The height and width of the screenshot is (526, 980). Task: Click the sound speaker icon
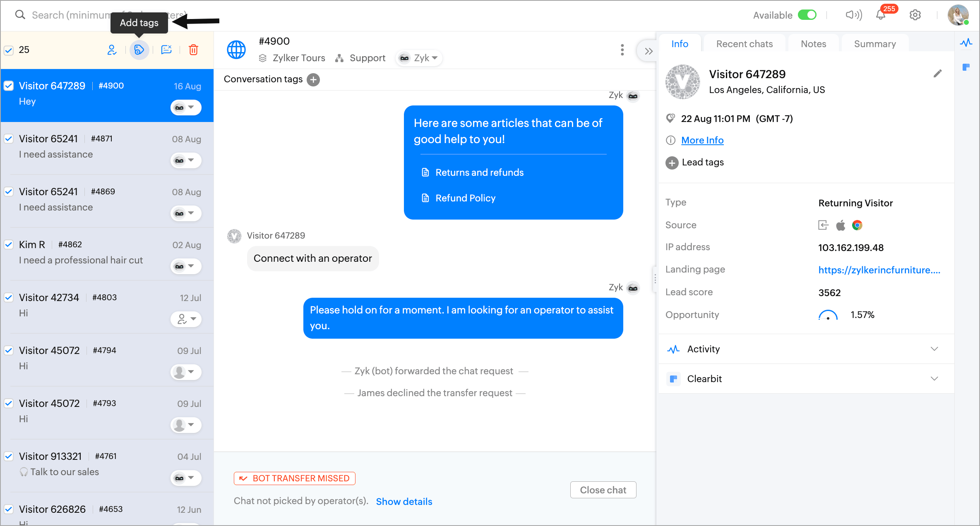[x=853, y=15]
